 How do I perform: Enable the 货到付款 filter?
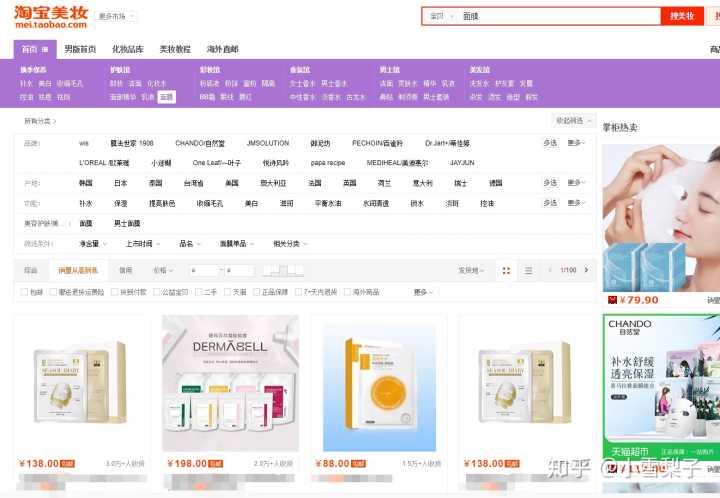(114, 292)
